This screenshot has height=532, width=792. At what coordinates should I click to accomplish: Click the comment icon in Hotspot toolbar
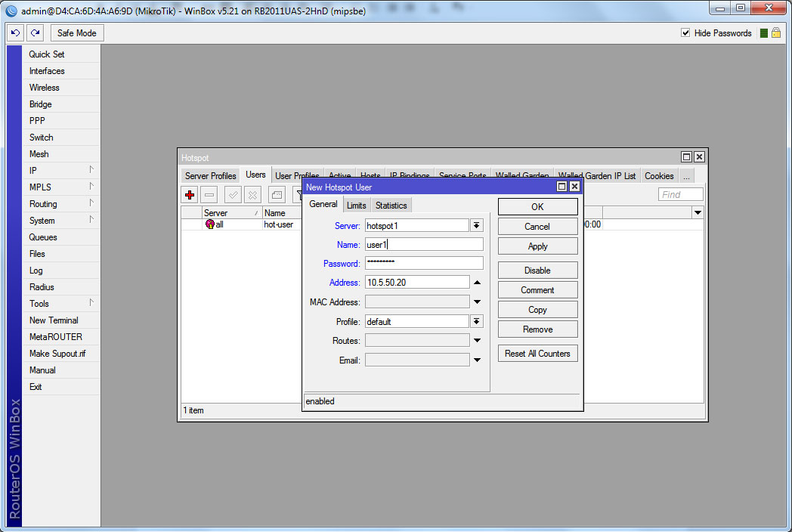point(277,195)
